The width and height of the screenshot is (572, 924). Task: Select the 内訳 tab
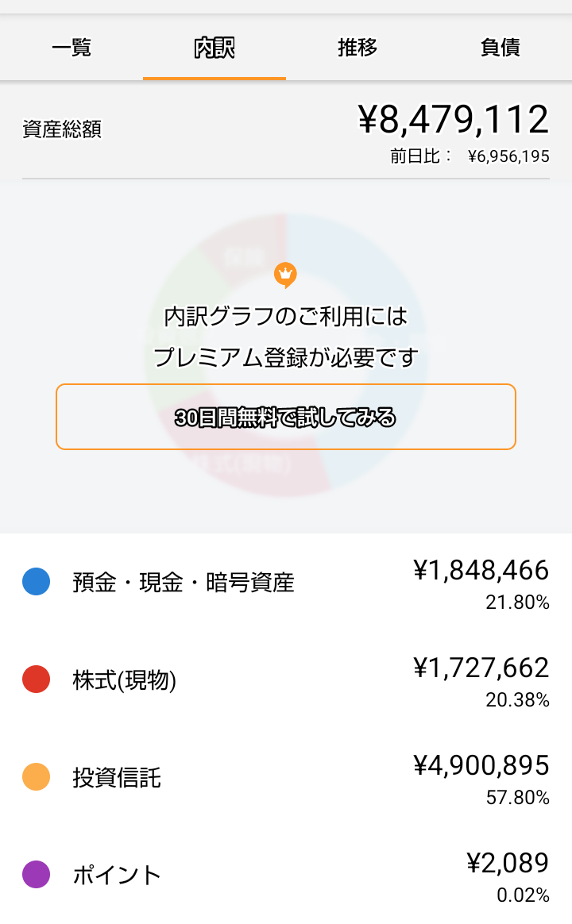214,47
